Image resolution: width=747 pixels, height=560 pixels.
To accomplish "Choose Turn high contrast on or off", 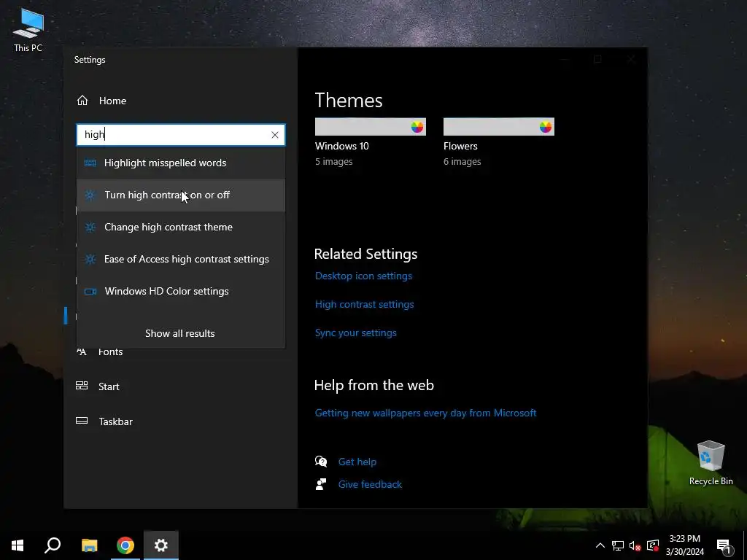I will click(x=181, y=195).
